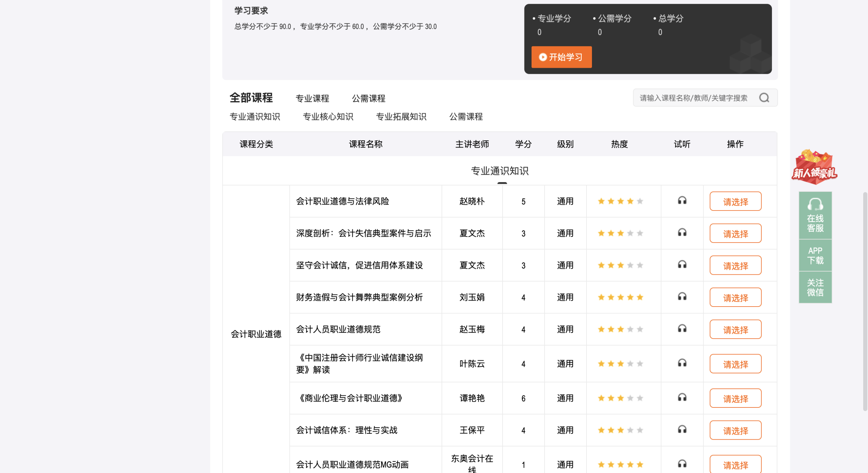Select the 专业拓展知识 category filter
This screenshot has width=868, height=473.
coord(402,117)
